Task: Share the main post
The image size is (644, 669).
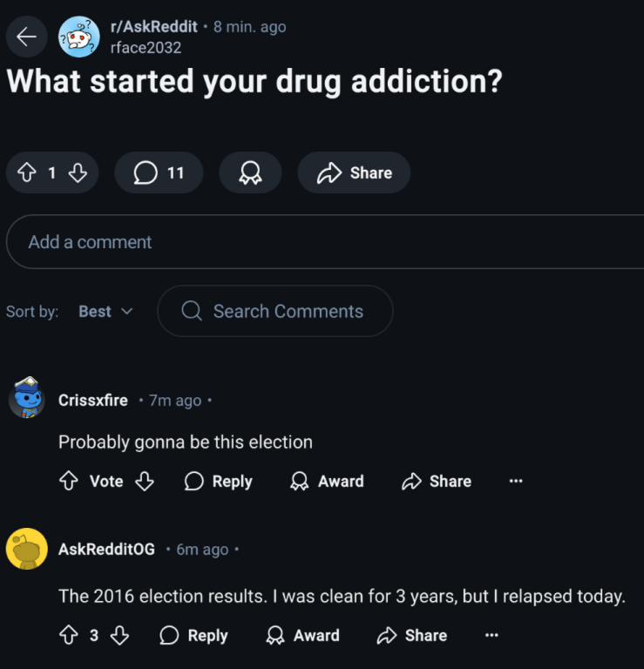Action: tap(354, 172)
